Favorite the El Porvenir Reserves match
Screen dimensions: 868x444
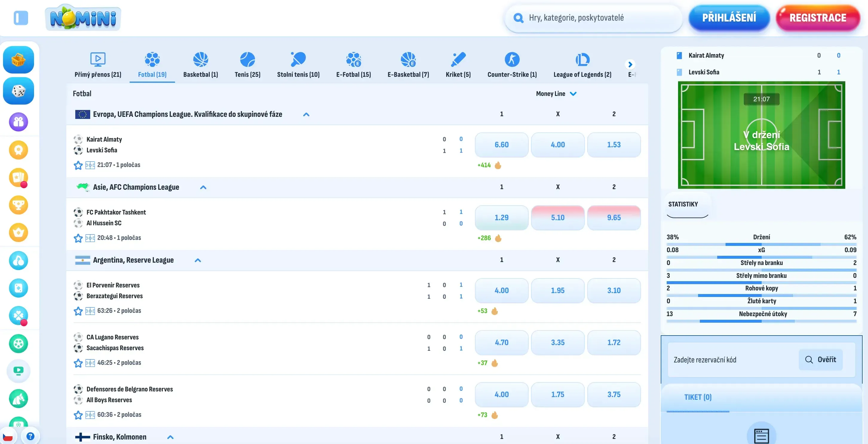pos(78,311)
